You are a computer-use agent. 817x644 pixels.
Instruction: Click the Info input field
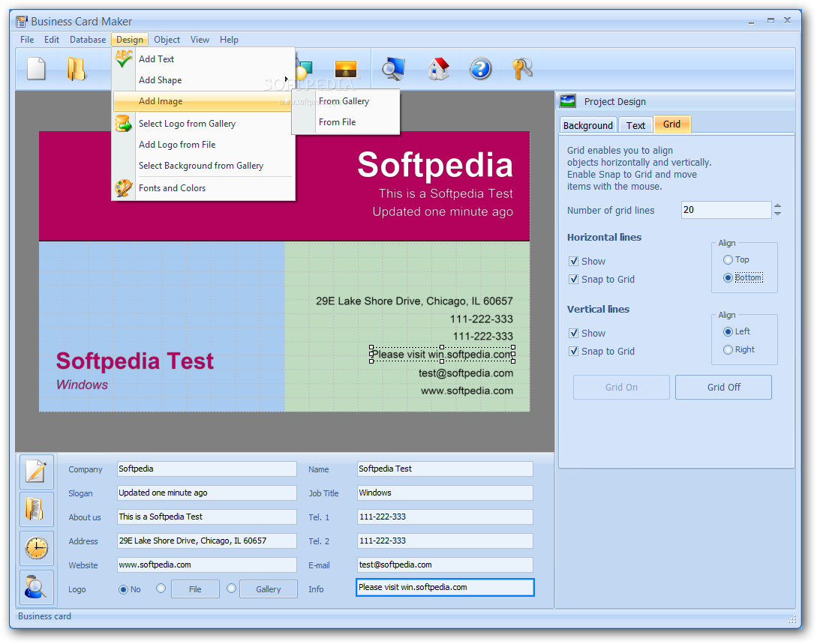click(x=445, y=587)
